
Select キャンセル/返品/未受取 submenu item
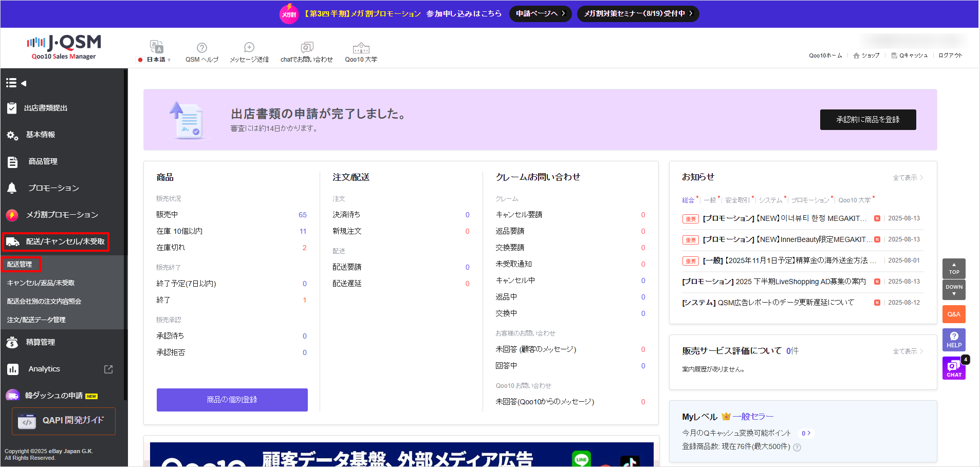(41, 283)
